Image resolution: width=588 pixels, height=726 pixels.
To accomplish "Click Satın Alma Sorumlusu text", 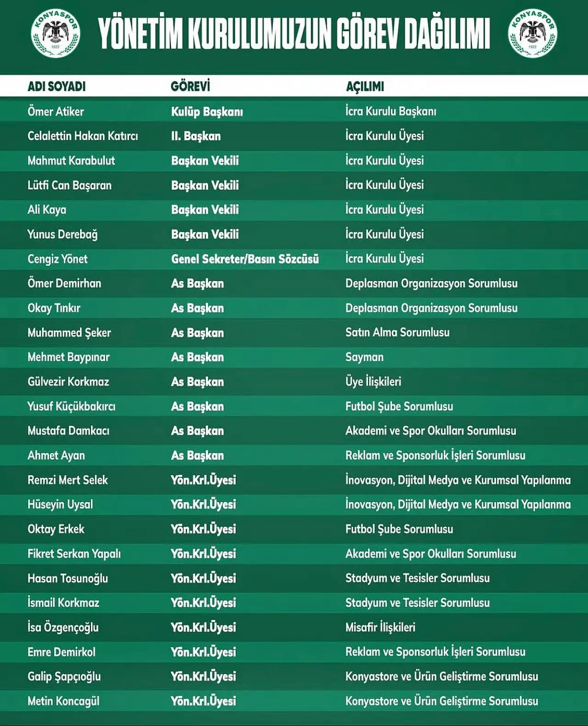I will point(397,332).
